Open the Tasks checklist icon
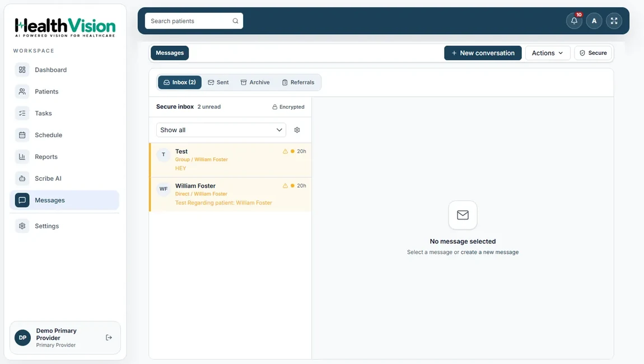Image resolution: width=644 pixels, height=364 pixels. pos(22,113)
